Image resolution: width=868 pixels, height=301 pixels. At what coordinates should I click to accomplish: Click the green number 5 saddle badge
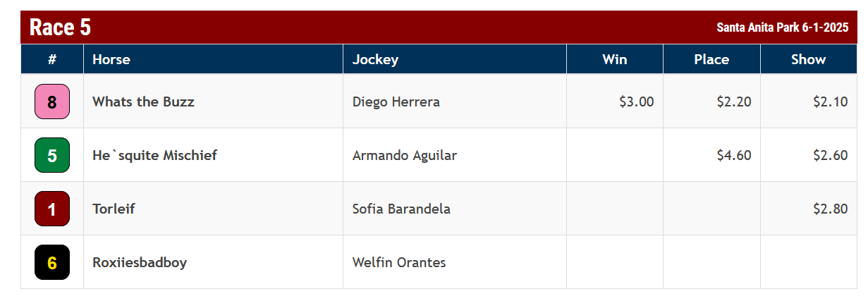pyautogui.click(x=52, y=155)
